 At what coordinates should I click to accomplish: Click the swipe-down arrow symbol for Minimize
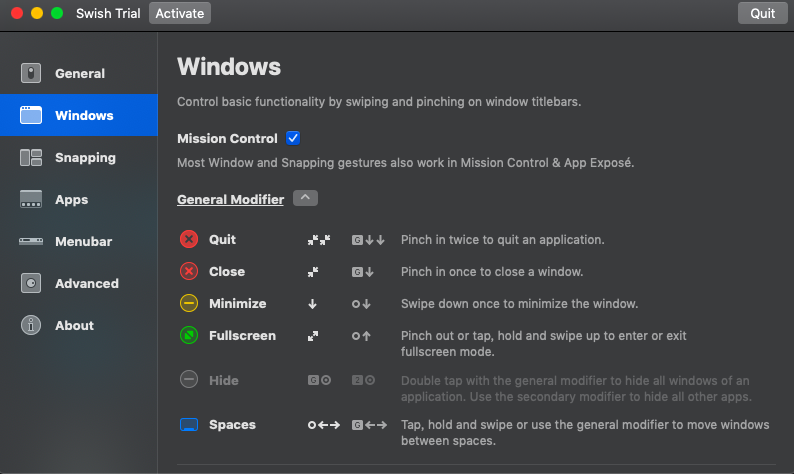(x=313, y=304)
